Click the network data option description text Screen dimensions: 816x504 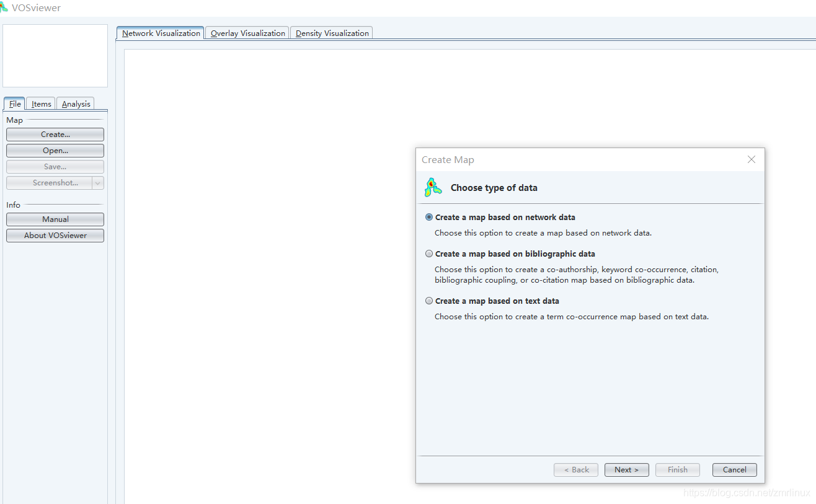(x=543, y=233)
